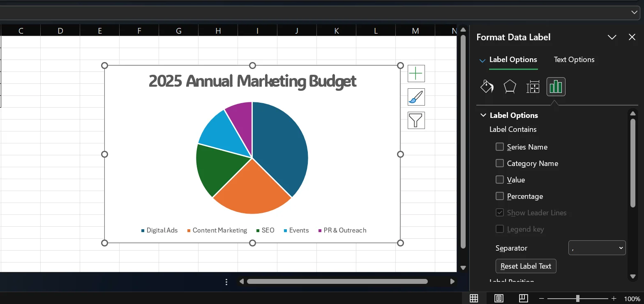Switch to the Text Options tab
Viewport: 644px width, 304px height.
[x=574, y=60]
